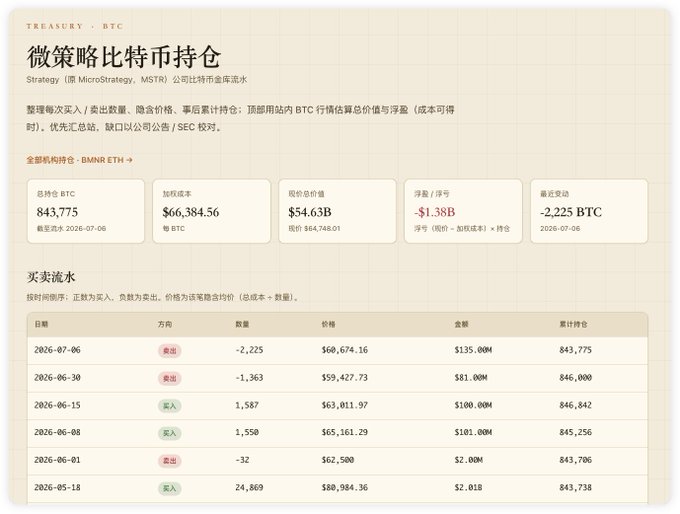
Task: Click the 卖出 badge in the 2026-07-06 row
Action: click(170, 350)
